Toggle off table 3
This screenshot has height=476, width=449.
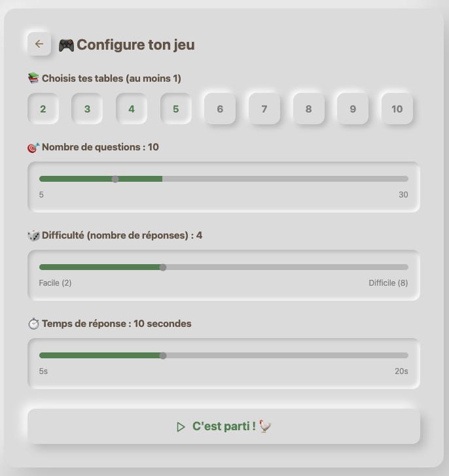(x=87, y=109)
